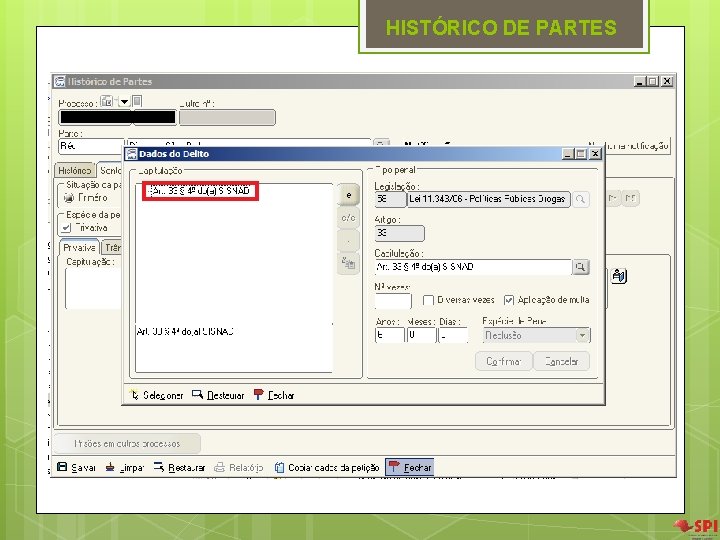Image resolution: width=720 pixels, height=540 pixels.
Task: Click Desfazer in the Dados do Delito toolbar
Action: click(219, 395)
